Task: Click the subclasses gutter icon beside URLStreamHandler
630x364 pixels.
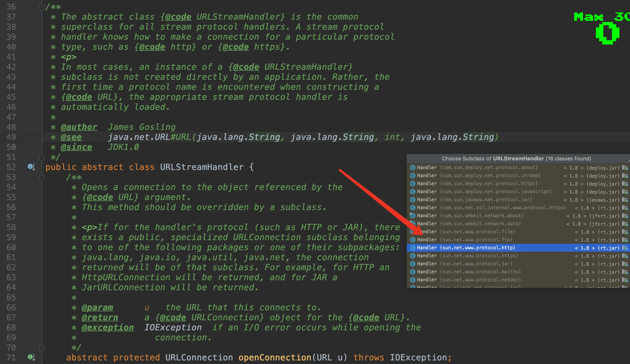Action: (x=31, y=167)
